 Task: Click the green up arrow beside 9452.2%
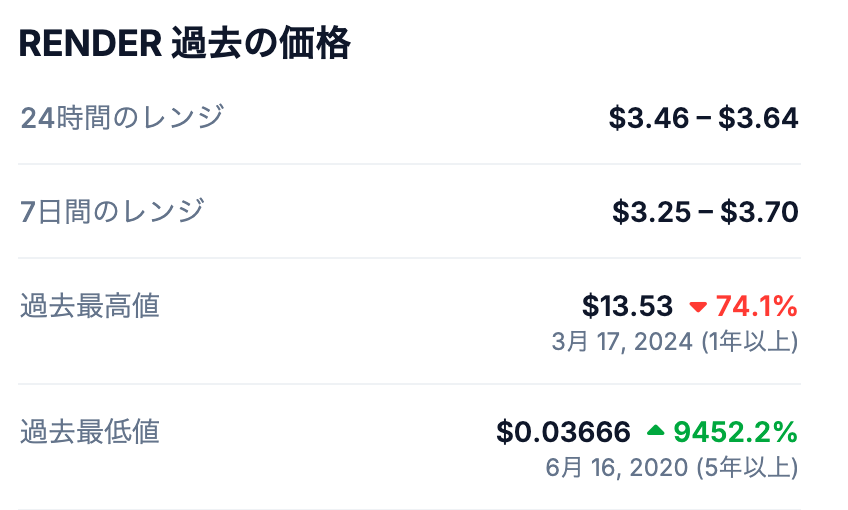655,432
